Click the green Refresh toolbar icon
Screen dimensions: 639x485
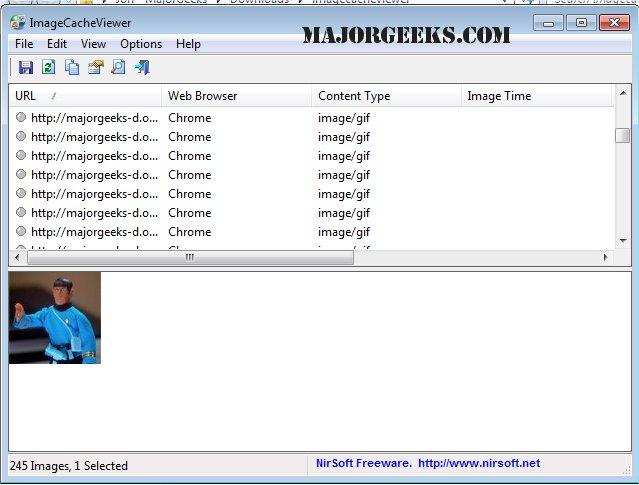48,67
